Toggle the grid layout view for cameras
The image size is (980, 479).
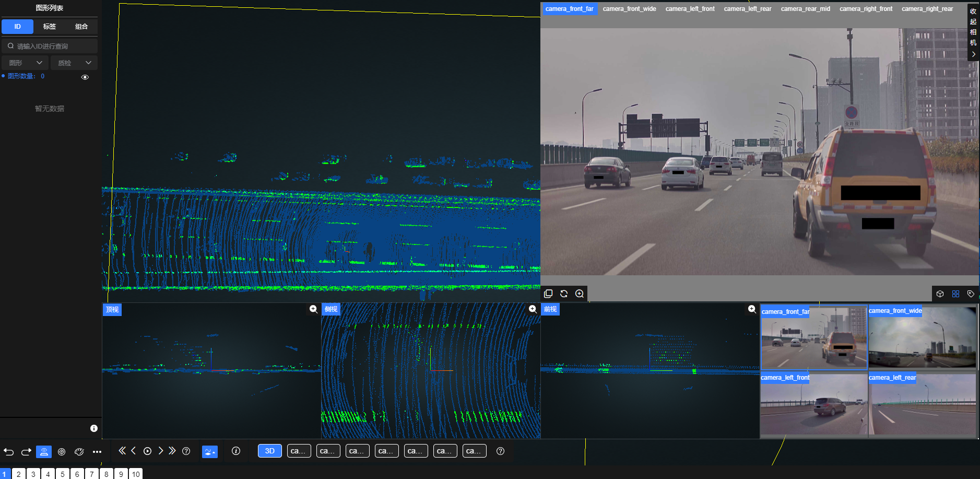point(955,294)
